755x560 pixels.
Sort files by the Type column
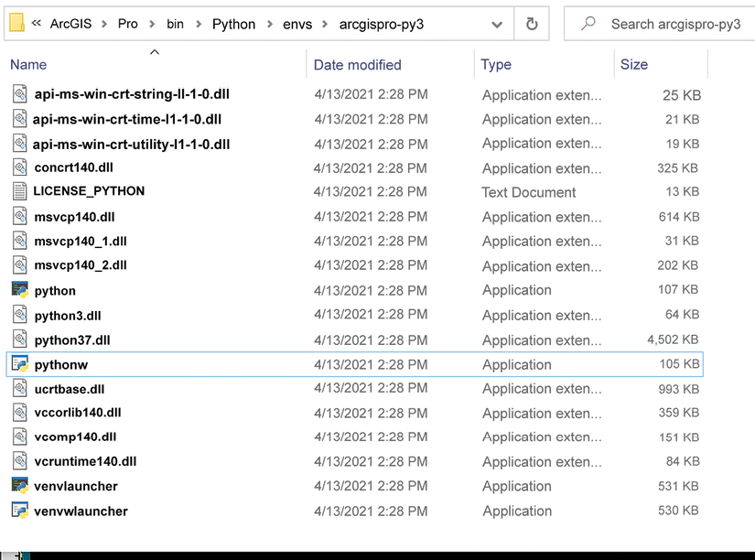point(496,65)
